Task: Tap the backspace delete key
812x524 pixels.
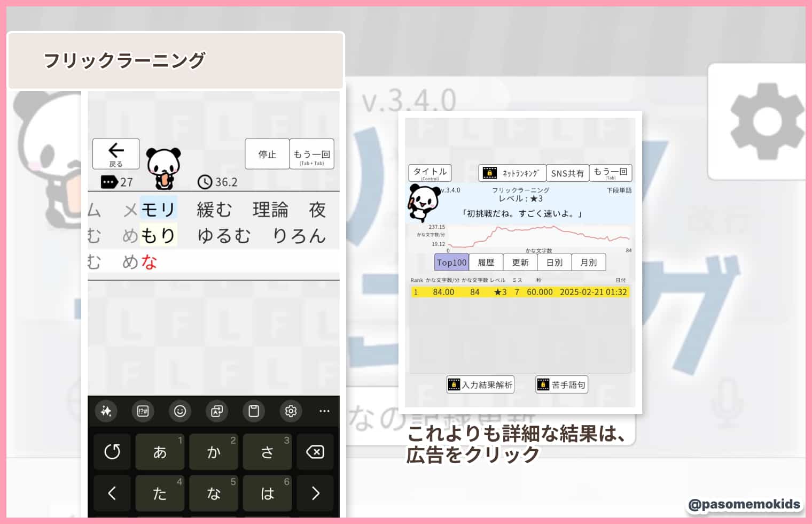Action: coord(315,452)
